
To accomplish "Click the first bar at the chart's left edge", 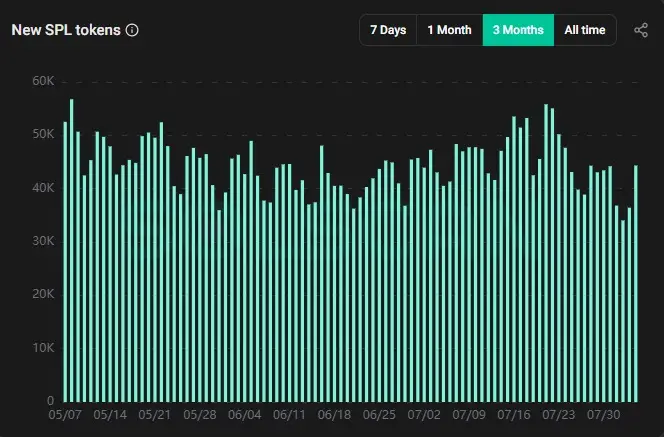I will (65, 260).
